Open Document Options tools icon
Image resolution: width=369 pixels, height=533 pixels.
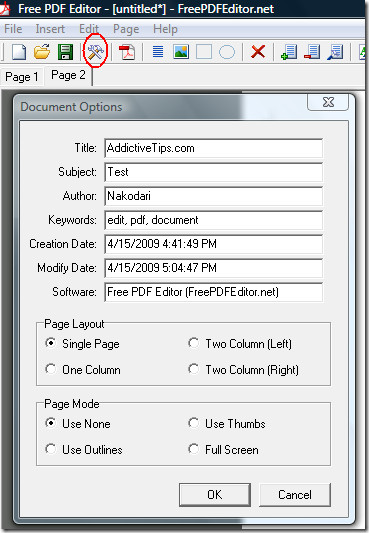click(x=95, y=52)
